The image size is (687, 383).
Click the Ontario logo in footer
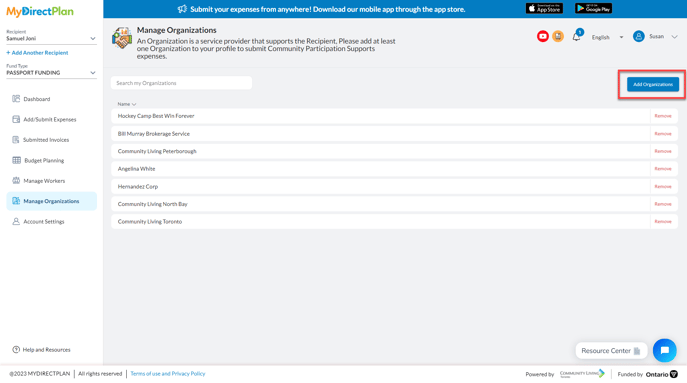[x=662, y=374]
